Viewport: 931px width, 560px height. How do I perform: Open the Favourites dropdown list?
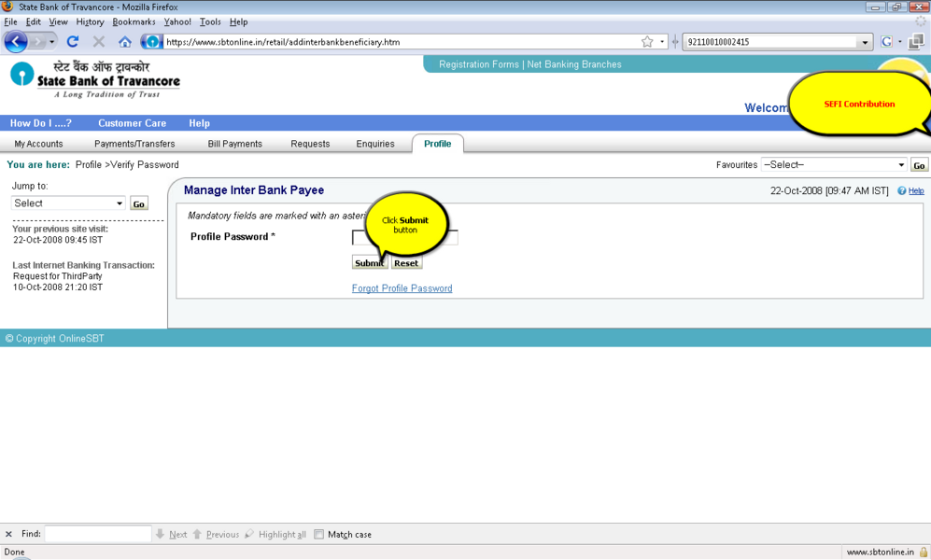tap(834, 165)
